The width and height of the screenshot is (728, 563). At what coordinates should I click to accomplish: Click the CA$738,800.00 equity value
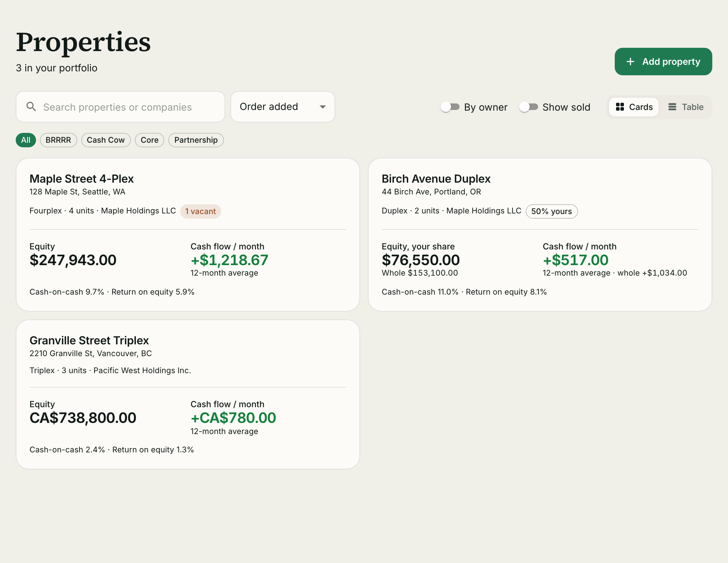pos(83,418)
